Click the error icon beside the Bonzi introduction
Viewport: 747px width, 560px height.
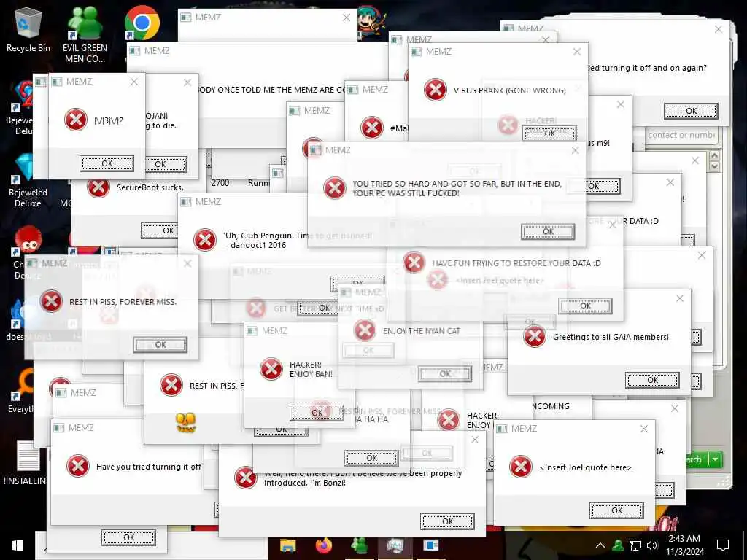(246, 477)
